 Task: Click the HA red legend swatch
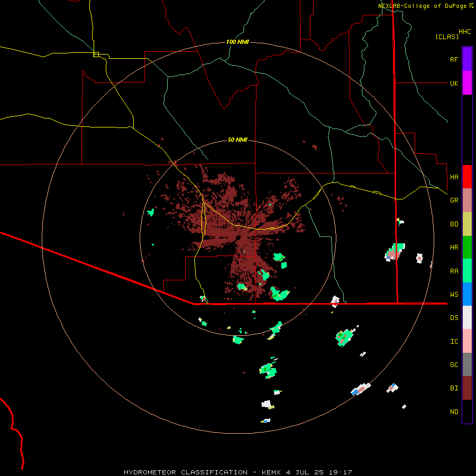467,177
